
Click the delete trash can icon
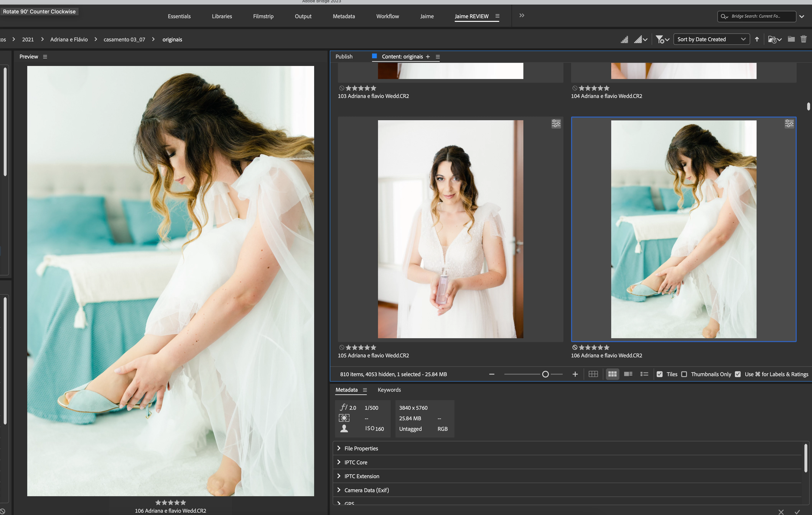click(803, 39)
